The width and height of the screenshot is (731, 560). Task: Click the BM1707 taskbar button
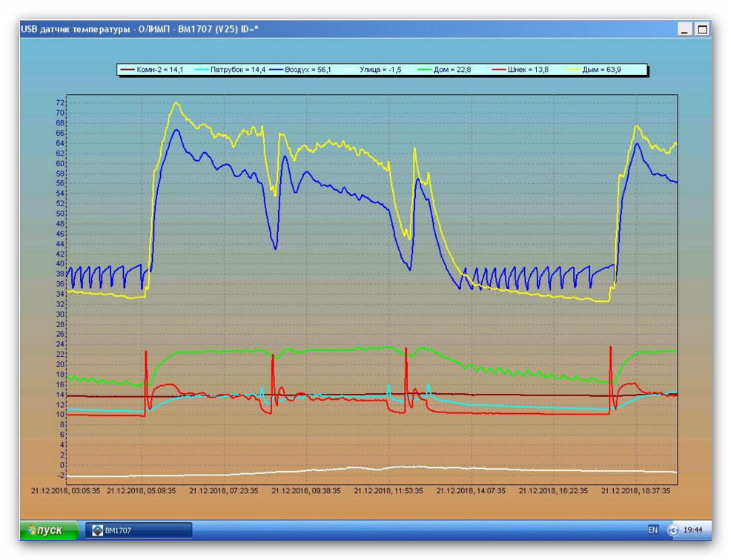pos(139,530)
